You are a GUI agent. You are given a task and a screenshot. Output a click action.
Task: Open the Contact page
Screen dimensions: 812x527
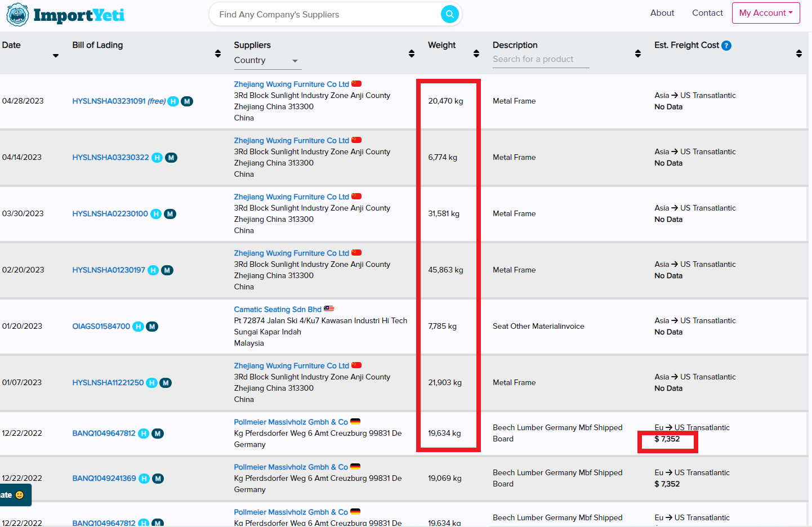tap(707, 13)
